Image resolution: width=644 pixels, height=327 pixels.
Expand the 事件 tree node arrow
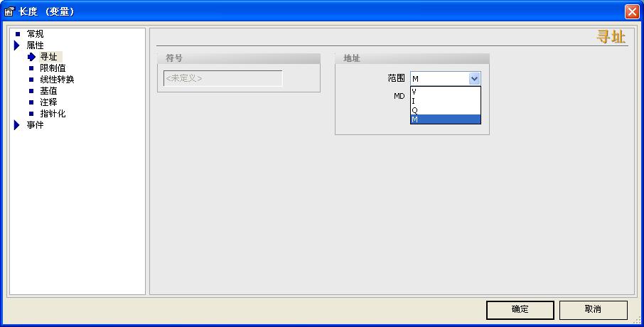(x=17, y=125)
